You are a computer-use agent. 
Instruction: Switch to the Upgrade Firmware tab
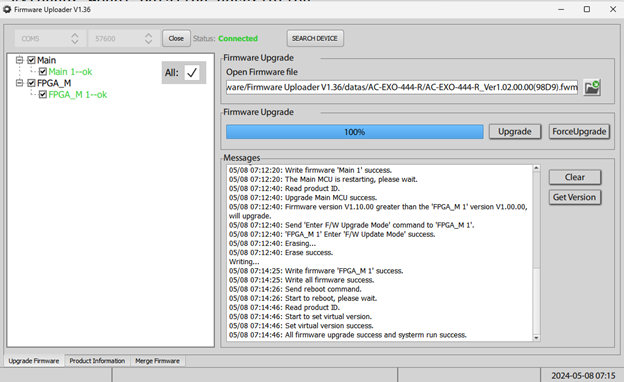pos(34,361)
